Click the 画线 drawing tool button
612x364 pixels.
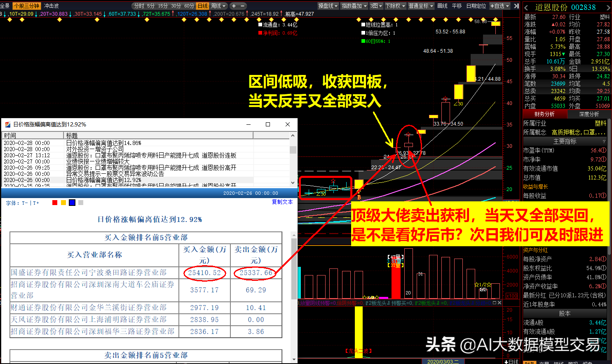[442, 6]
